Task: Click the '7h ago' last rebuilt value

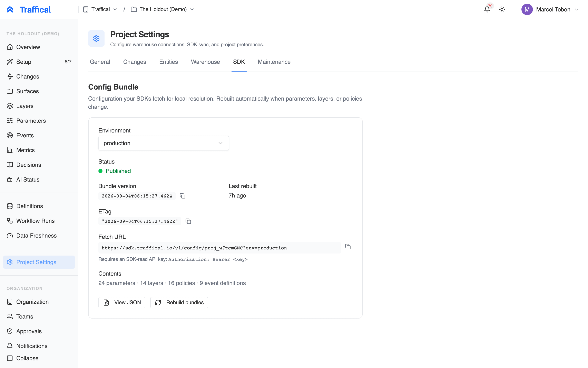Action: 237,196
